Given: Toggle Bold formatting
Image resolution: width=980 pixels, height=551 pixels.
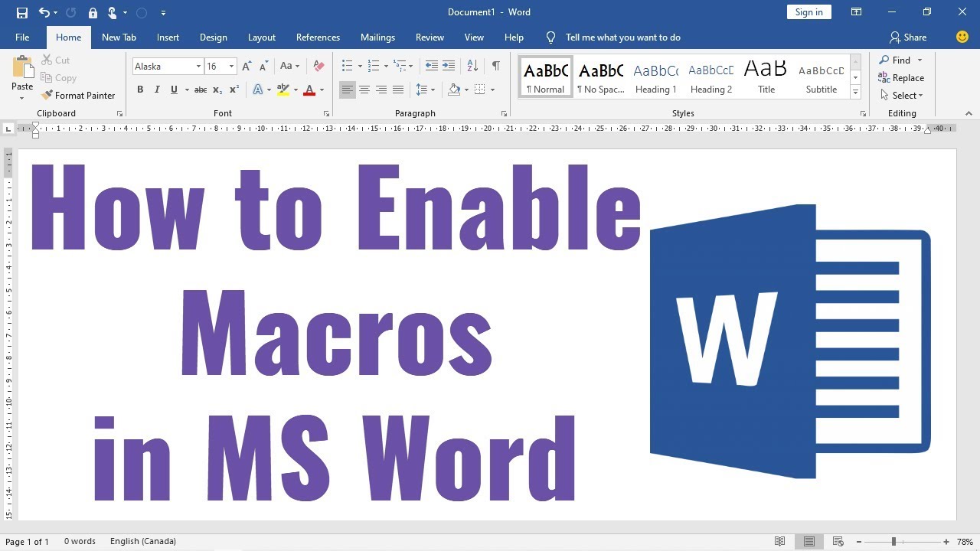Looking at the screenshot, I should [140, 90].
